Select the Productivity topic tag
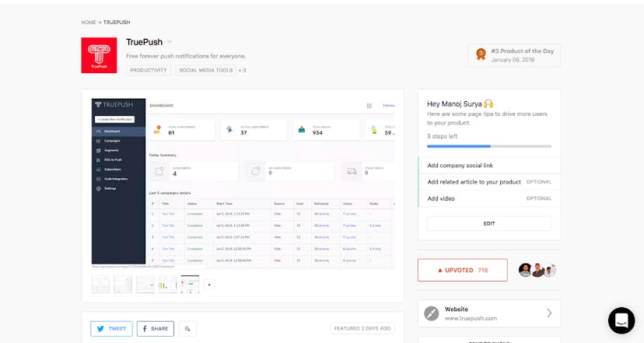Screen dimensions: 644x343 pos(149,70)
